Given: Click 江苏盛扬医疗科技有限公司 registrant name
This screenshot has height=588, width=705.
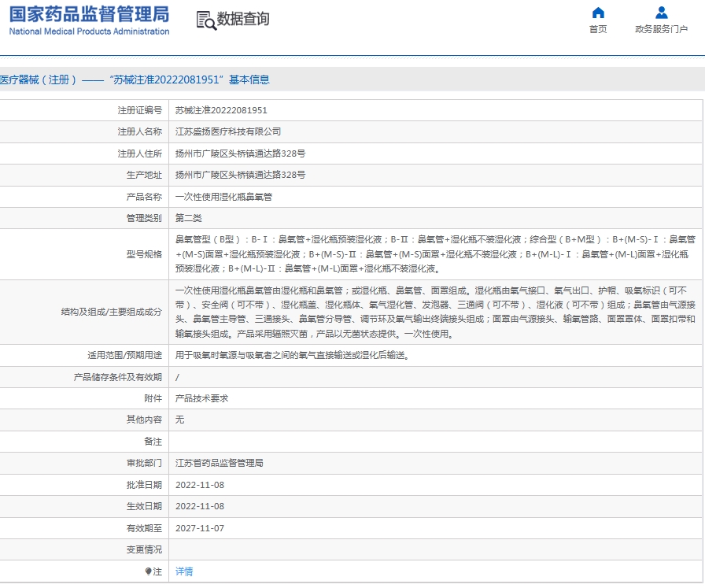Looking at the screenshot, I should coord(228,131).
